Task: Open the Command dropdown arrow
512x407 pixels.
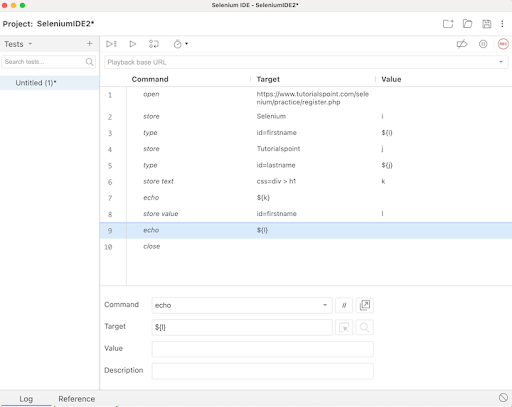Action: coord(325,305)
